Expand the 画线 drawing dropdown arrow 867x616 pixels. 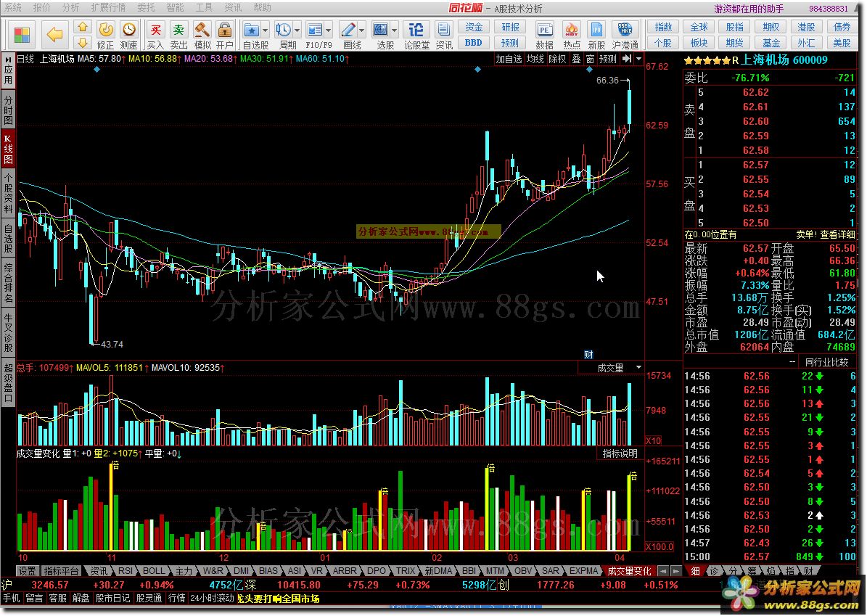[362, 30]
